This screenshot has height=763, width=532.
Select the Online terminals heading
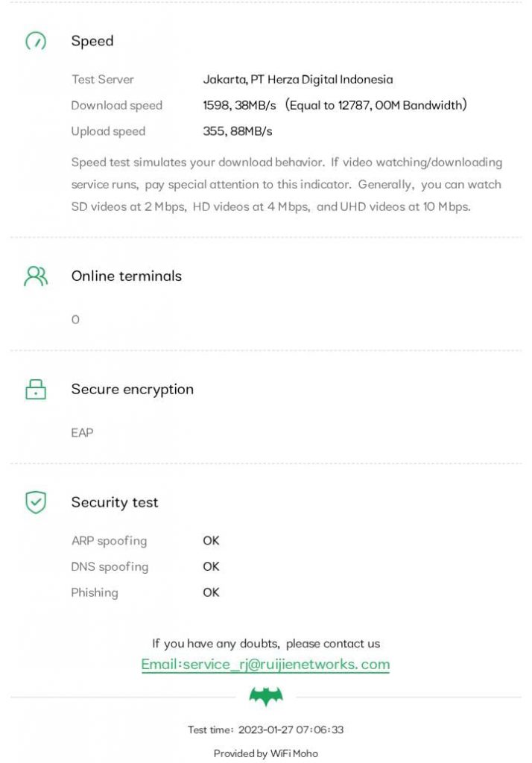(126, 276)
